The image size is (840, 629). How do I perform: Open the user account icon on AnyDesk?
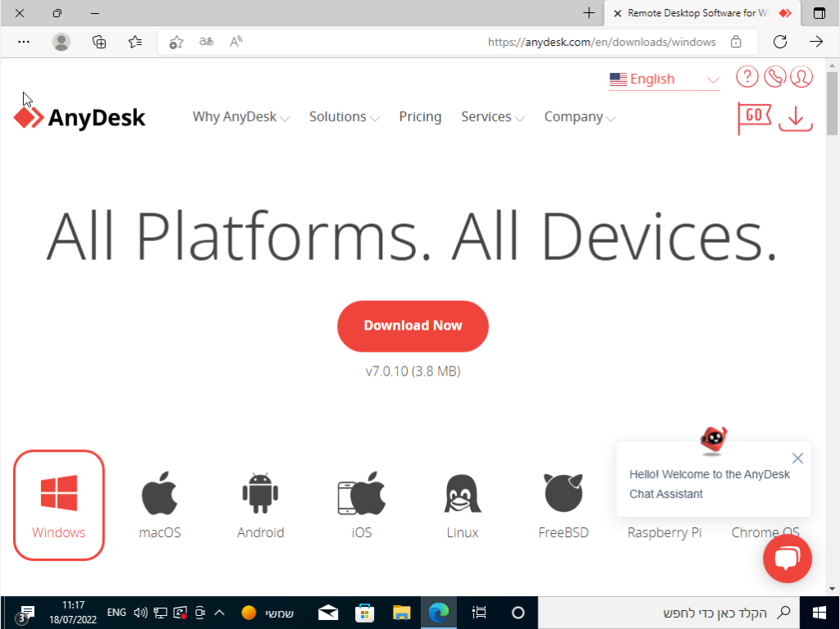tap(801, 77)
